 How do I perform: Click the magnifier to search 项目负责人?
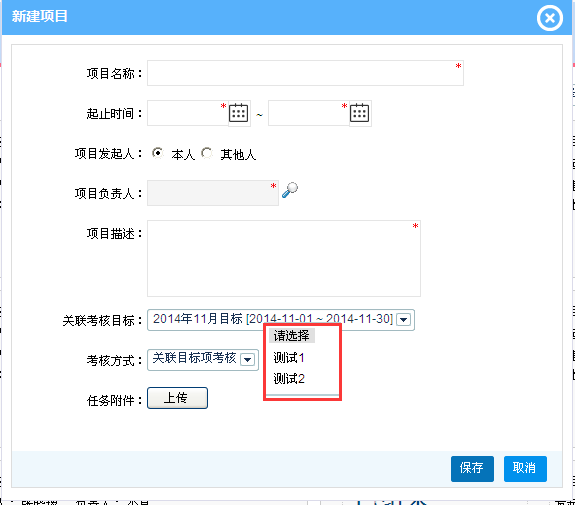click(x=290, y=190)
